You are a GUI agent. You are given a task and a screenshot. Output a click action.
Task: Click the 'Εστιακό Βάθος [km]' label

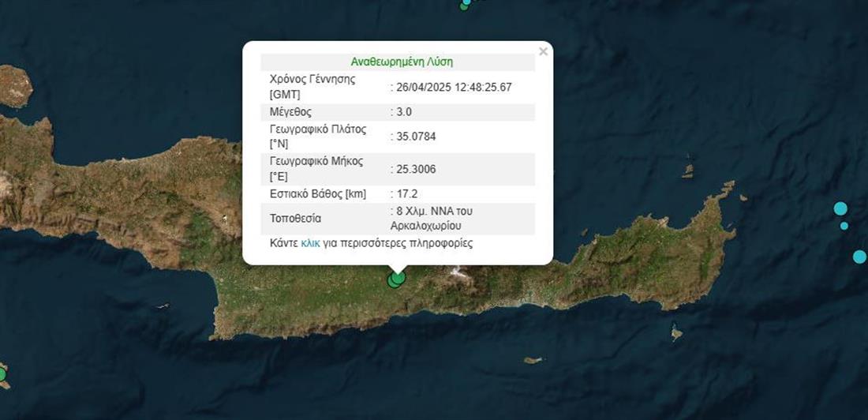(318, 193)
